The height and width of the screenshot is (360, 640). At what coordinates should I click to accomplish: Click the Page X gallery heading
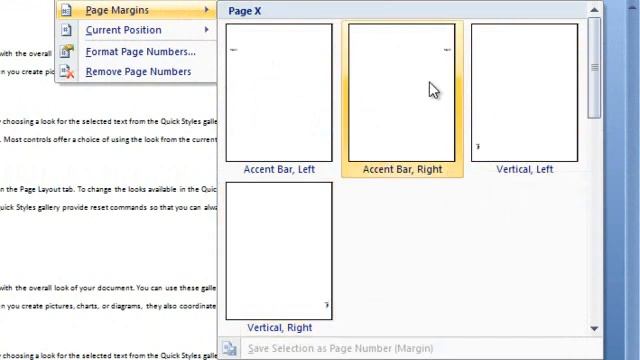(244, 11)
